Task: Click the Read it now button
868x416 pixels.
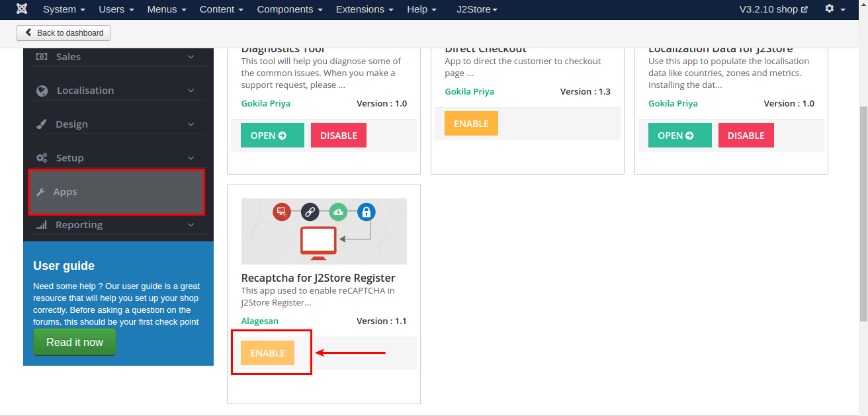Action: (75, 342)
